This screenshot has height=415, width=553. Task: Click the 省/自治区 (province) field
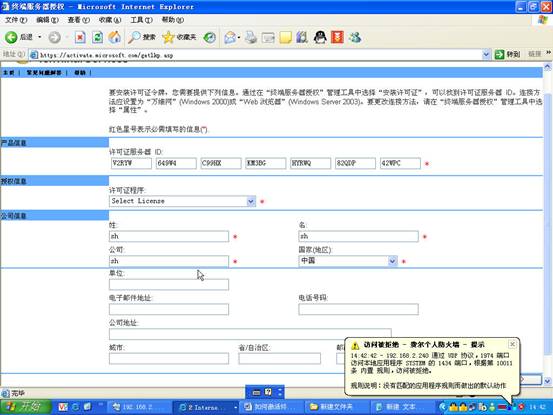[x=280, y=359]
